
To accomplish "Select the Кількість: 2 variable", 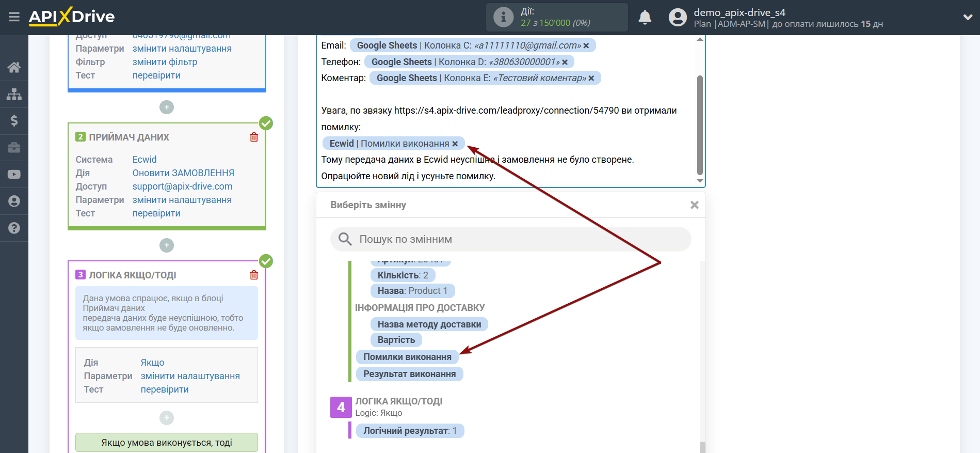I will (x=403, y=275).
